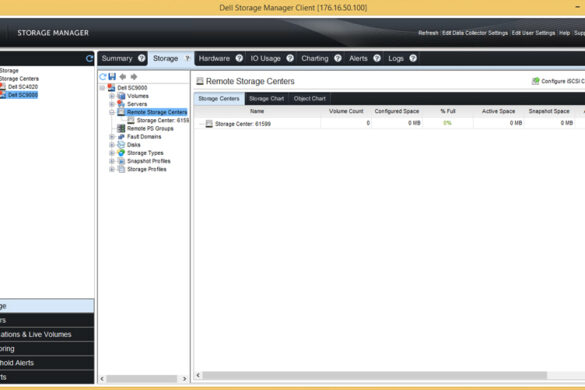Click the Servers node icon
The image size is (585, 390).
point(121,104)
